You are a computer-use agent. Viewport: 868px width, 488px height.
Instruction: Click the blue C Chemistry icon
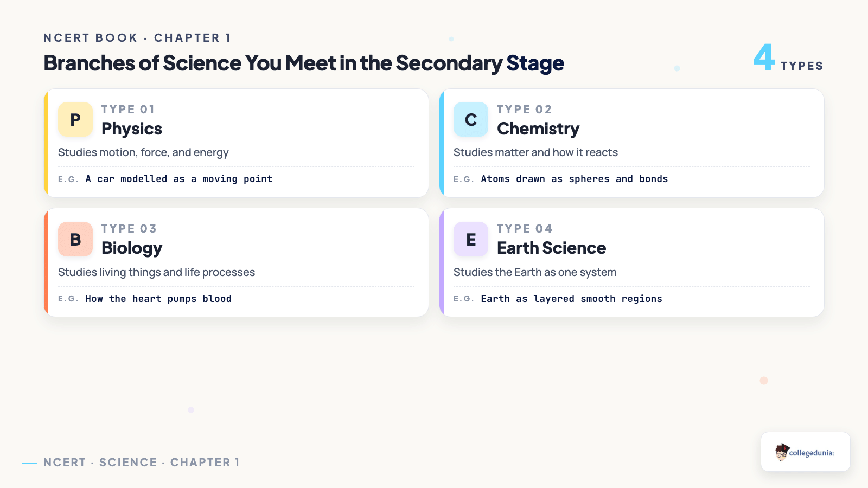pyautogui.click(x=471, y=119)
